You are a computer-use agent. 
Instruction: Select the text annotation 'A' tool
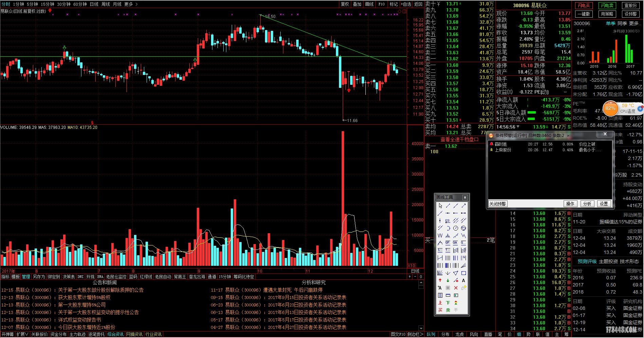(463, 280)
